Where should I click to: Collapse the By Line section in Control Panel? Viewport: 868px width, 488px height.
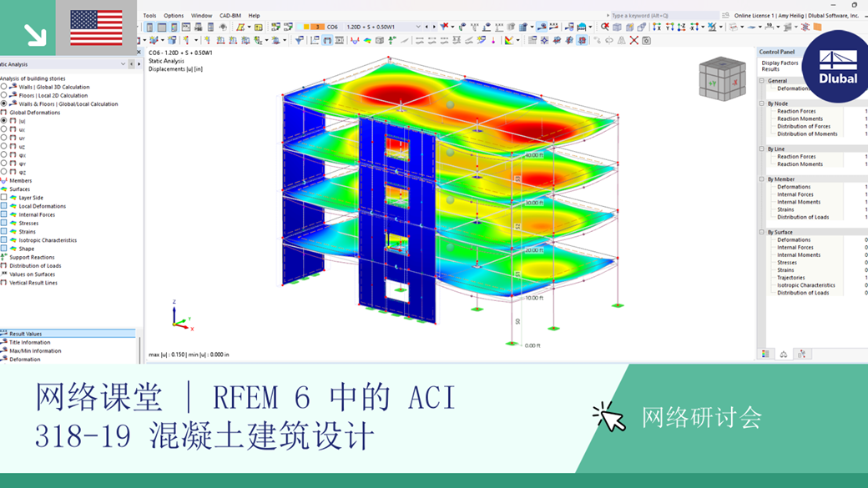coord(762,148)
